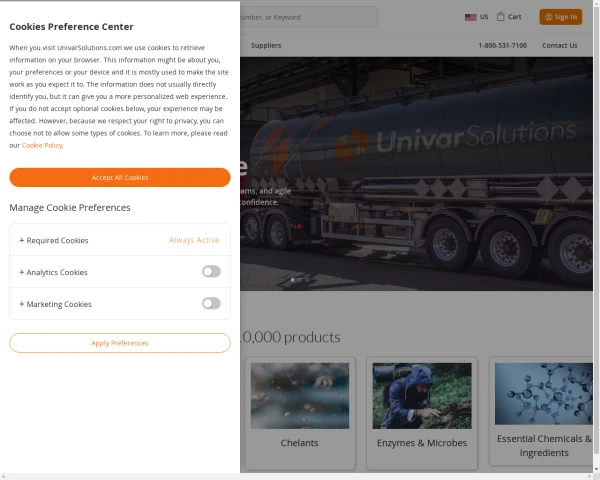
Task: Select the third carousel dot indicator
Action: 307,280
